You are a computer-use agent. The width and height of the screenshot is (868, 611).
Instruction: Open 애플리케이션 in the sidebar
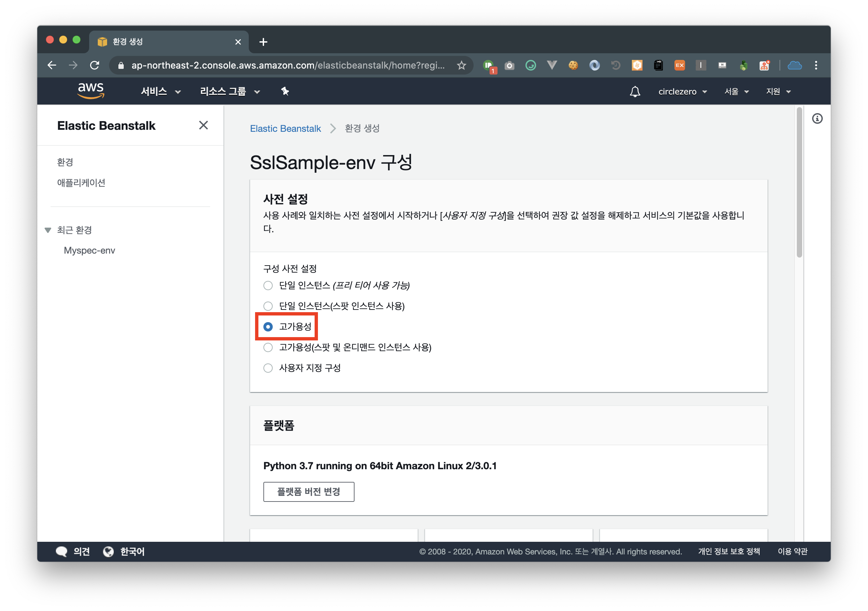81,183
